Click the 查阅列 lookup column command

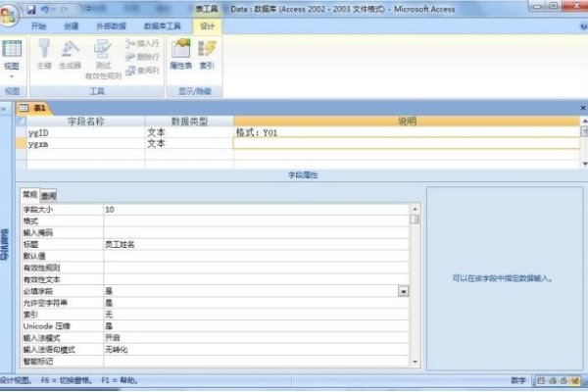(142, 71)
